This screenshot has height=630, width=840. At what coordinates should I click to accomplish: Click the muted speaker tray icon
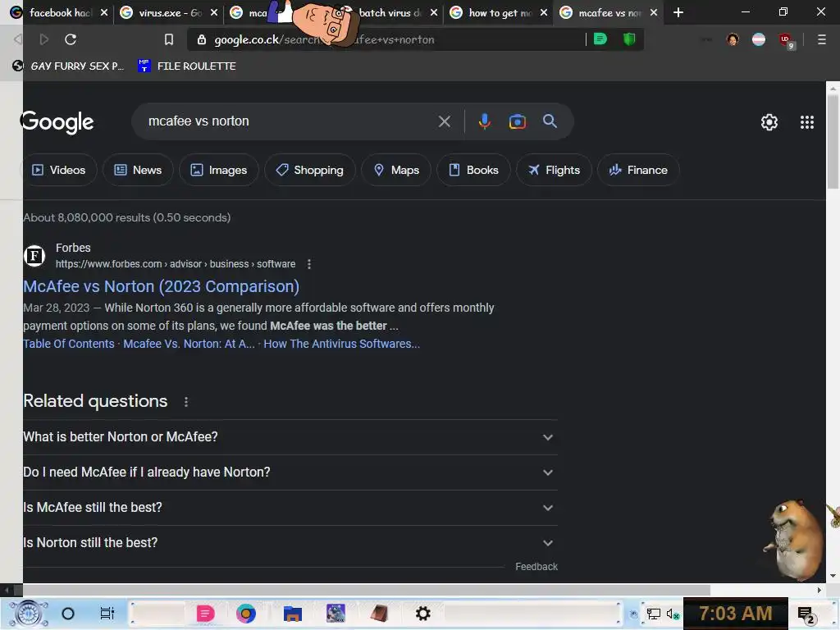point(673,614)
